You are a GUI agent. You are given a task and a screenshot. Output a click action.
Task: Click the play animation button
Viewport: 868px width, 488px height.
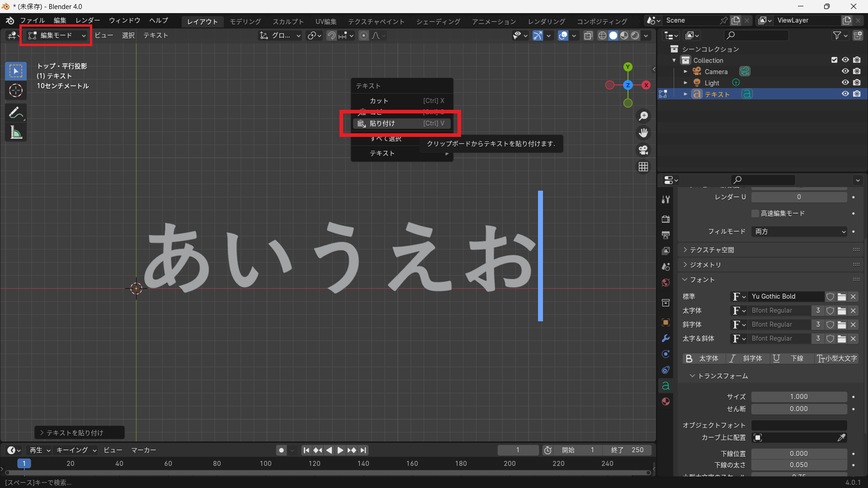click(x=340, y=450)
